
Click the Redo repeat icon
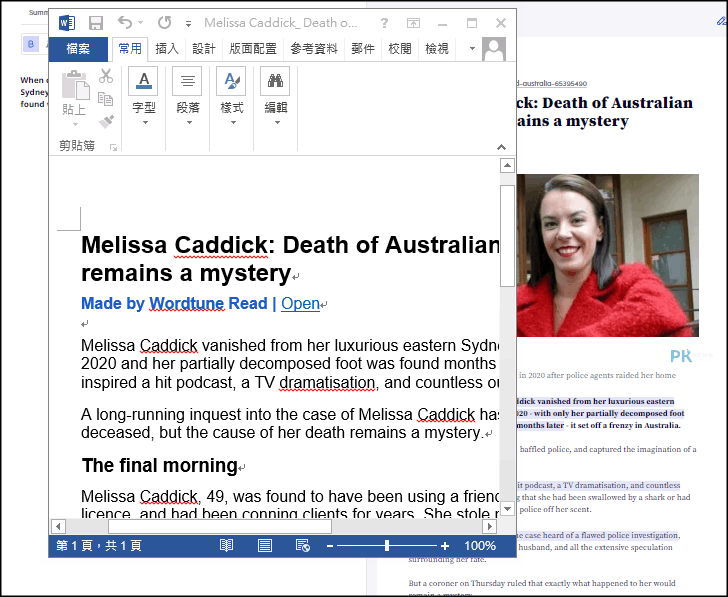[x=164, y=22]
